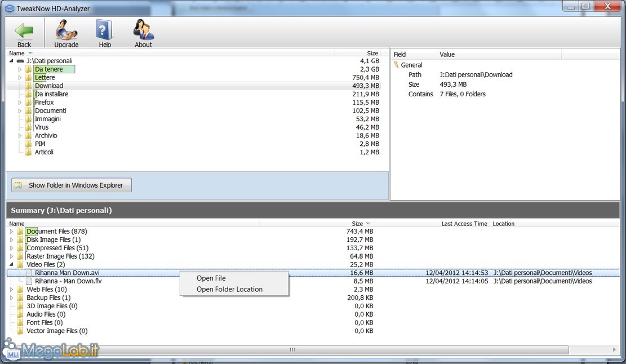This screenshot has height=364, width=626.
Task: Click the 743,4 MB size value
Action: pos(359,232)
